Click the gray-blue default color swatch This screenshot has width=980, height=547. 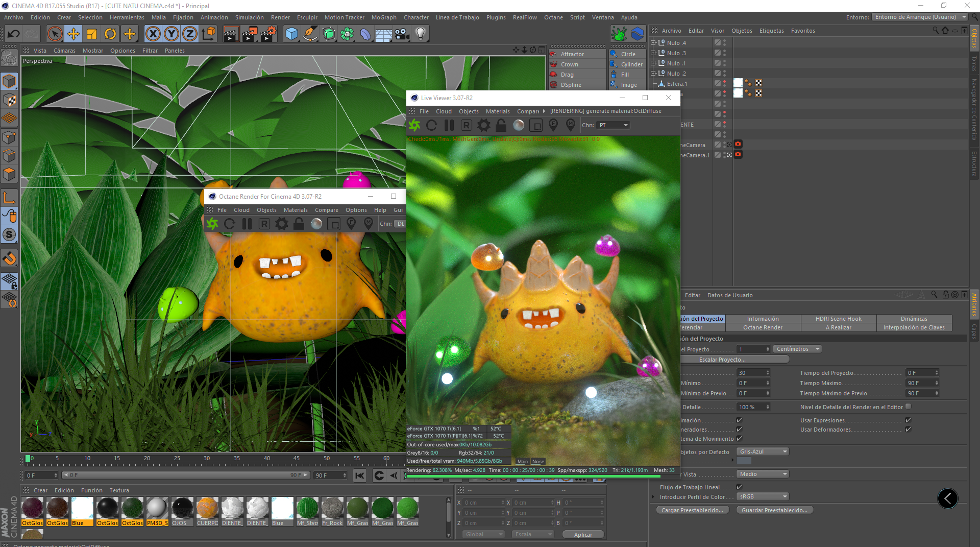744,461
